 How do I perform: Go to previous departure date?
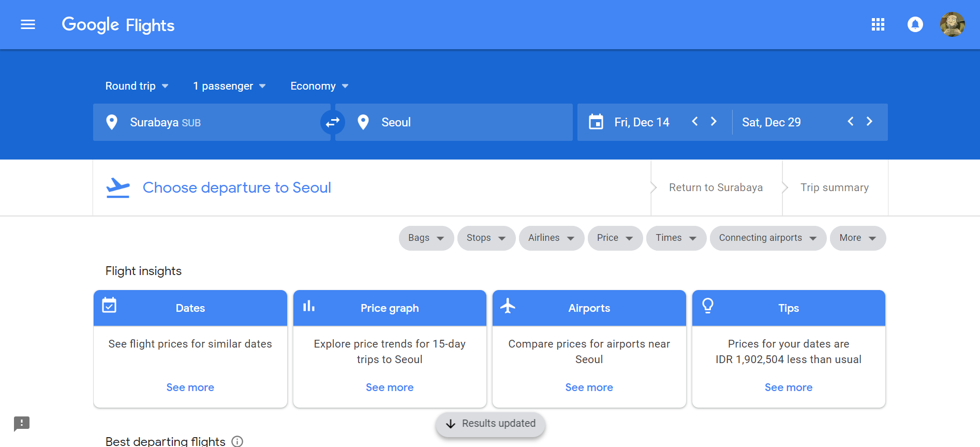[x=695, y=121]
